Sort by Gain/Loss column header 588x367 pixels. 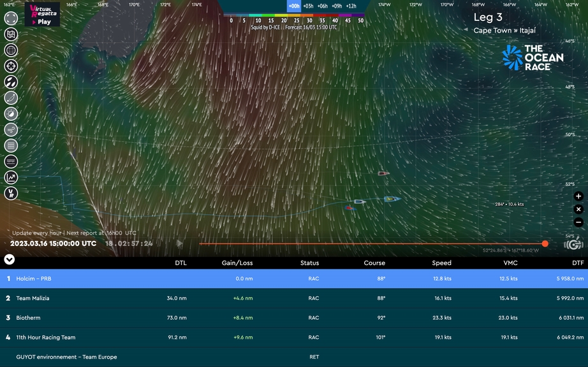(x=237, y=263)
